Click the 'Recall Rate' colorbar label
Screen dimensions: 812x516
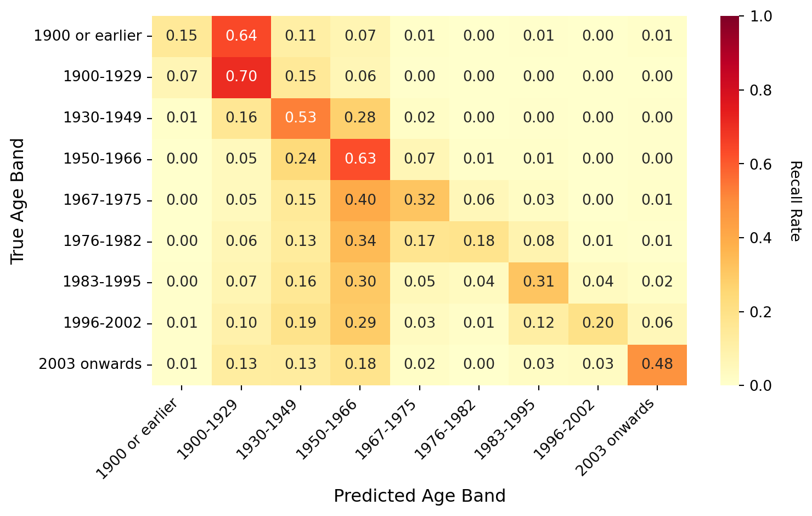coord(795,201)
